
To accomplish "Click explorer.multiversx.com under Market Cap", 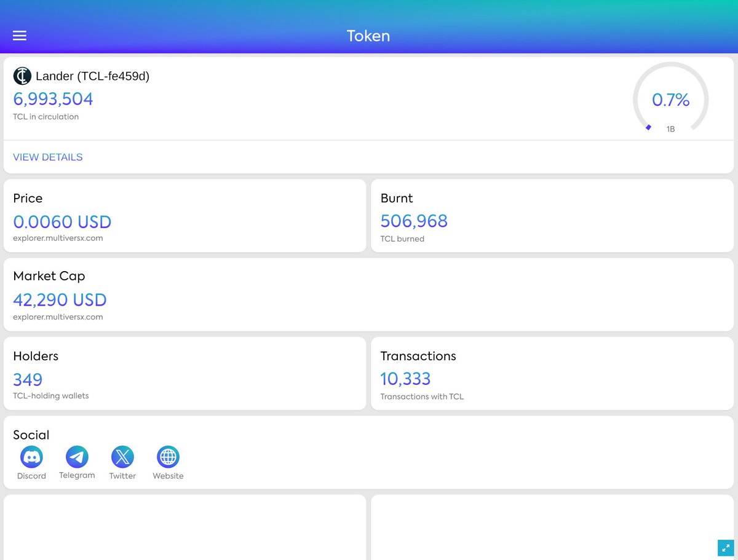I will coord(58,317).
